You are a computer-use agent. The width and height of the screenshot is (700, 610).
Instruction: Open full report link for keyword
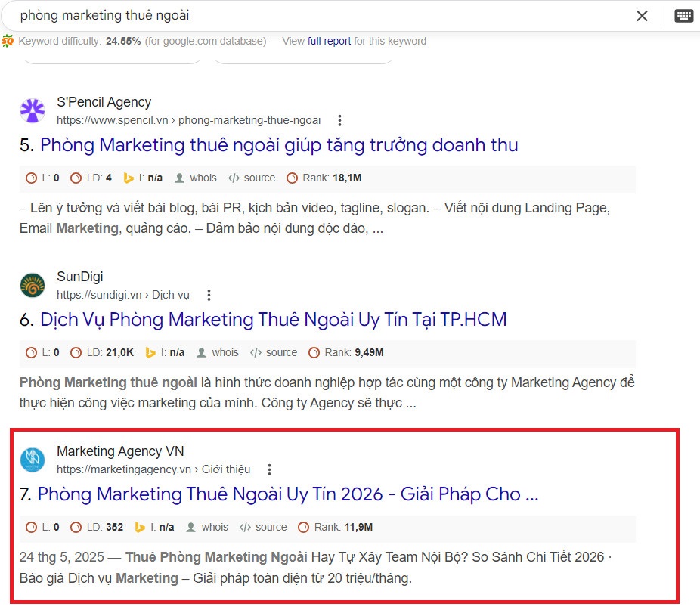[329, 41]
